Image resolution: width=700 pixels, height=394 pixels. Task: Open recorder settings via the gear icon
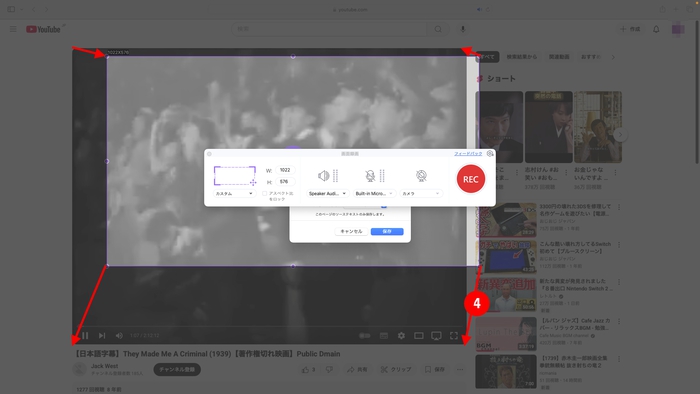click(x=490, y=153)
